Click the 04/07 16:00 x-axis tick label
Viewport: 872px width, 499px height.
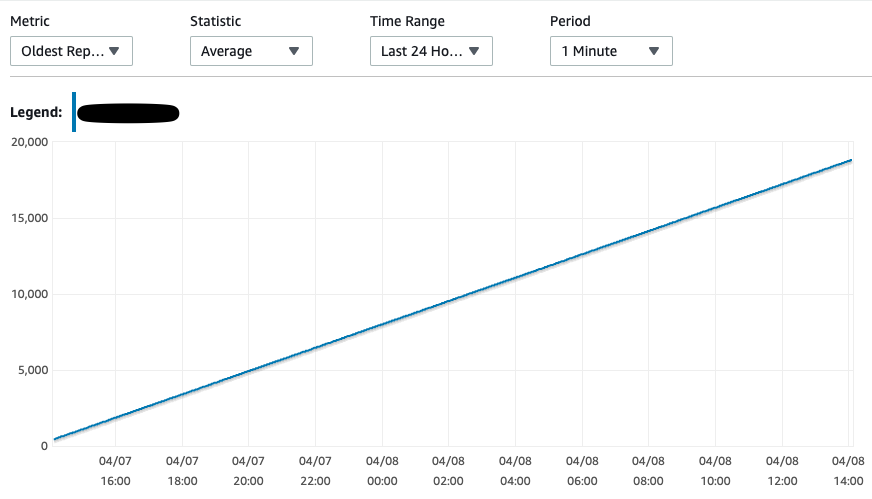tap(115, 471)
